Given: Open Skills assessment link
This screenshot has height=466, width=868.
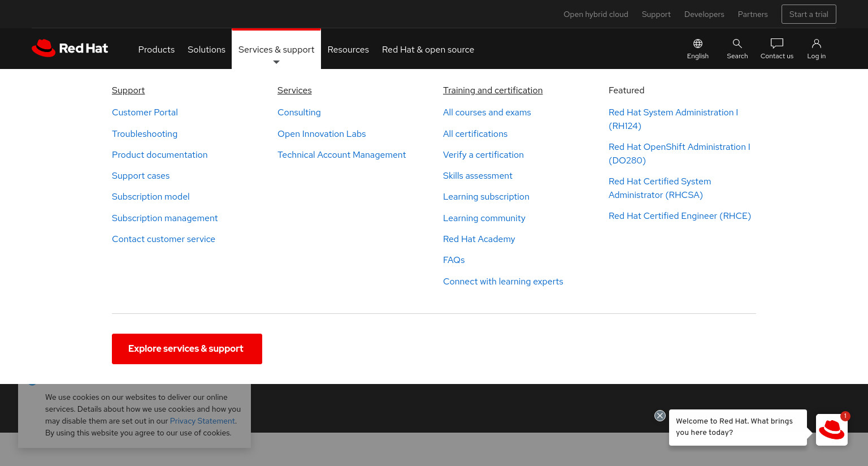Looking at the screenshot, I should [478, 175].
